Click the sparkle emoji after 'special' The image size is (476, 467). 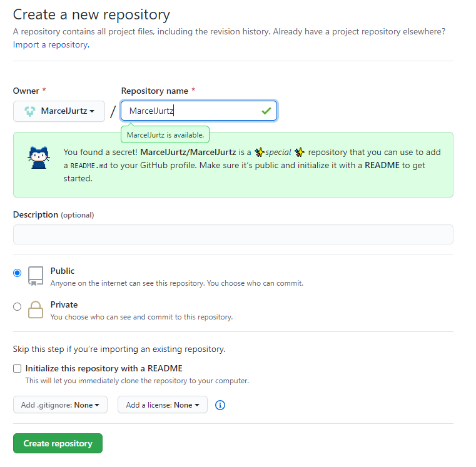pos(300,152)
